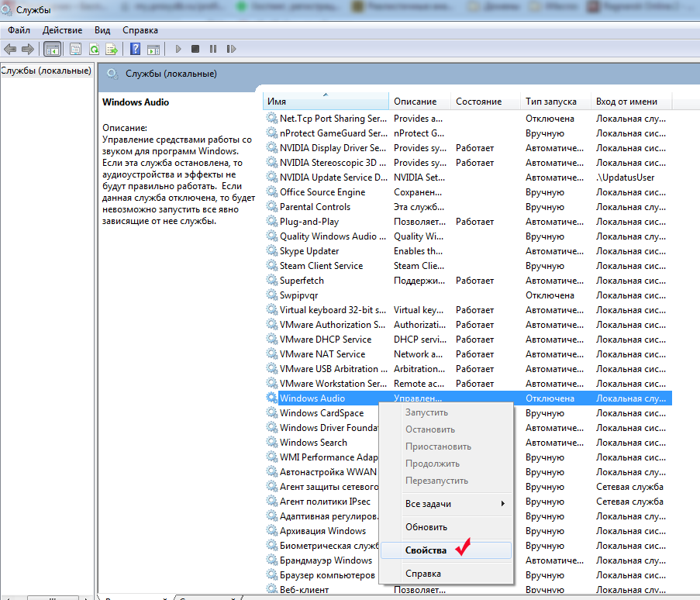Click the Export list toolbar icon
The width and height of the screenshot is (700, 600).
point(112,49)
